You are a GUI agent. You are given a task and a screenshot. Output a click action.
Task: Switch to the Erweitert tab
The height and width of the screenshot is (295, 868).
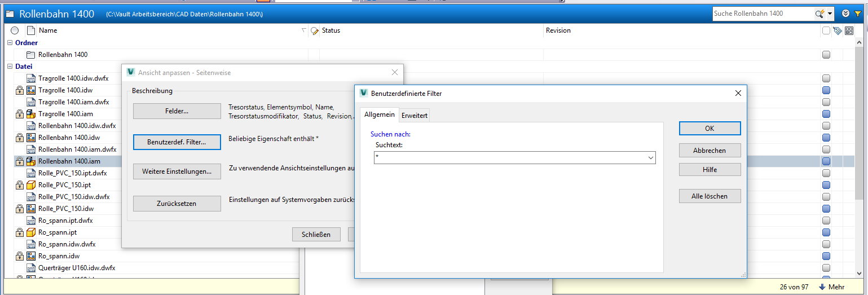(415, 115)
